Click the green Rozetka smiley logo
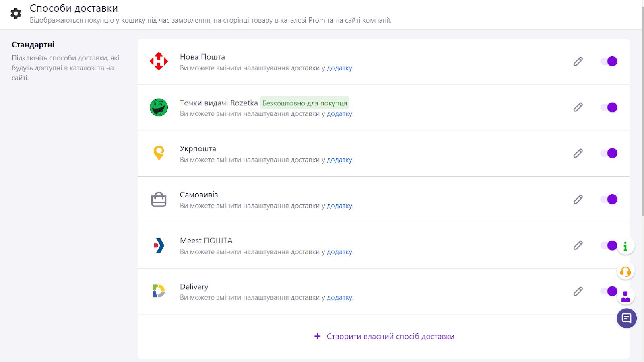Viewport: 644px width, 362px height. pyautogui.click(x=159, y=107)
